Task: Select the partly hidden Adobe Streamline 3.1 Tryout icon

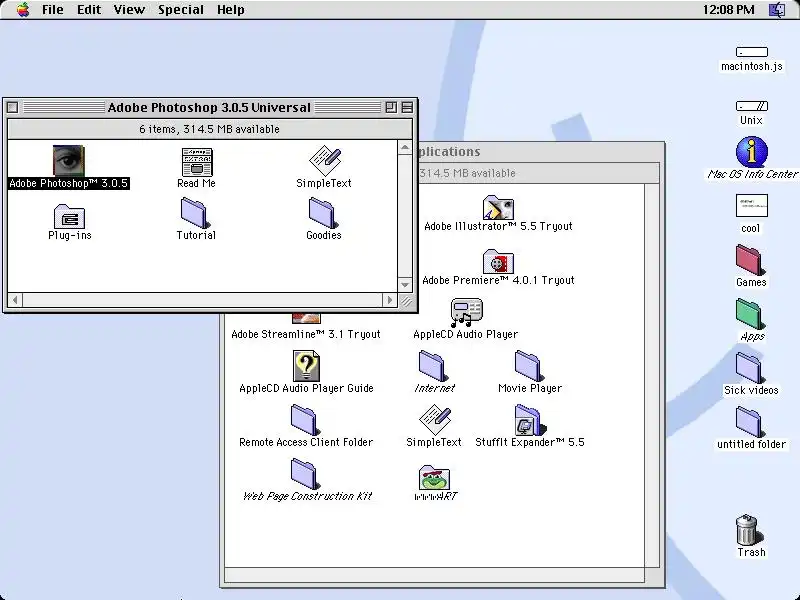Action: [x=306, y=318]
